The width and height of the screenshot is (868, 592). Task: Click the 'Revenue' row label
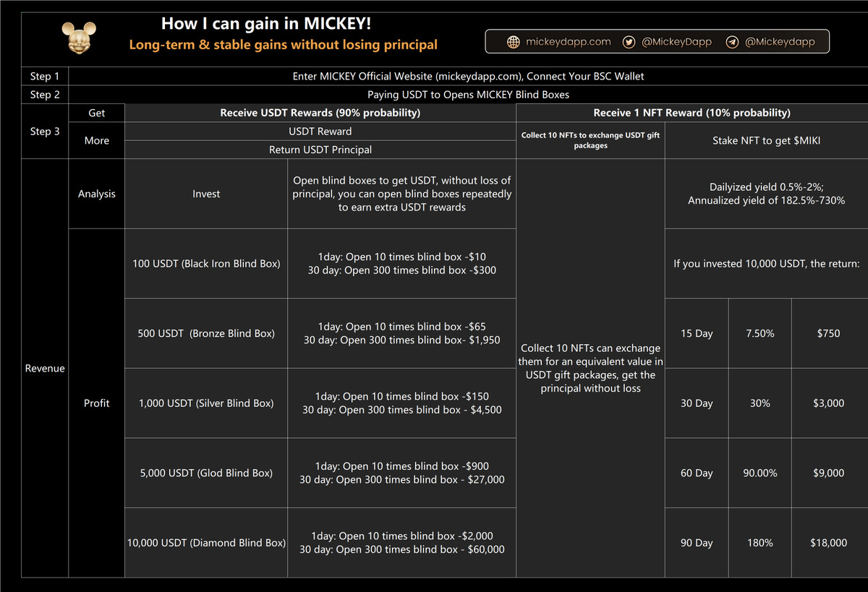[x=45, y=368]
